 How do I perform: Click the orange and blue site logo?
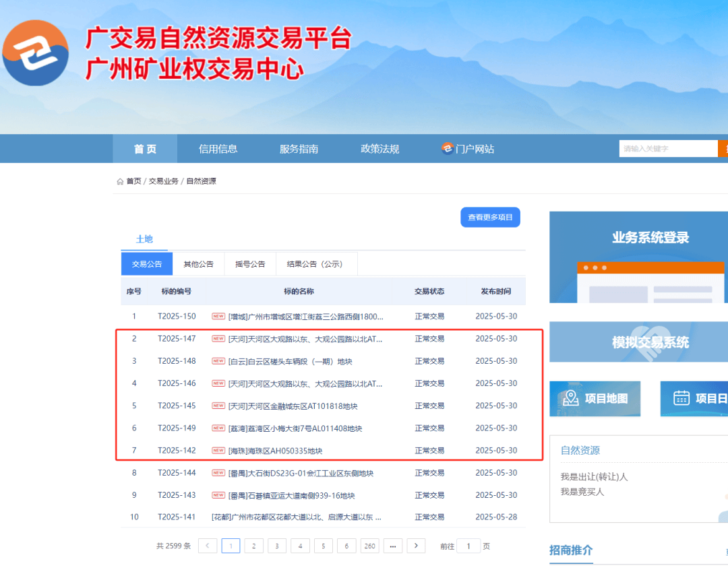(35, 53)
